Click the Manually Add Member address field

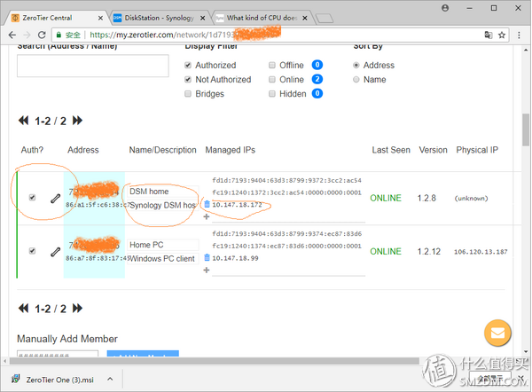point(58,354)
